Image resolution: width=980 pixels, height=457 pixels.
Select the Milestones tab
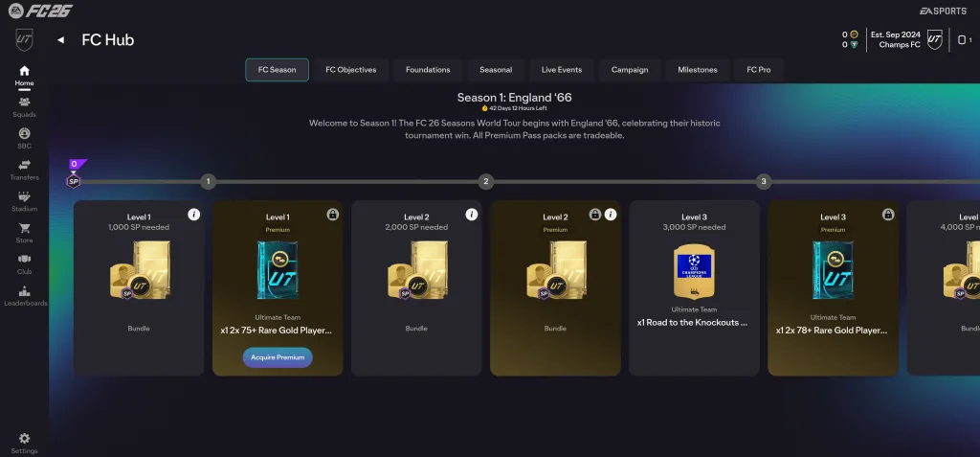coord(698,70)
